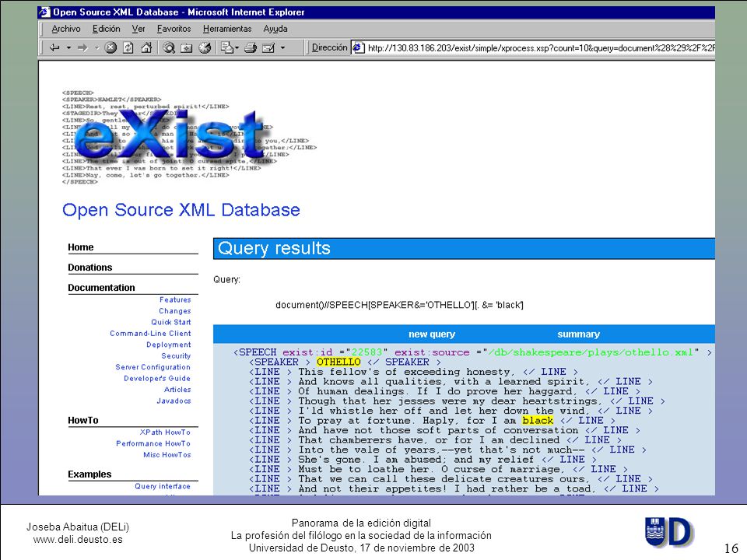Image resolution: width=747 pixels, height=560 pixels.
Task: Click the highlighted OTHELLO speaker text
Action: 338,362
